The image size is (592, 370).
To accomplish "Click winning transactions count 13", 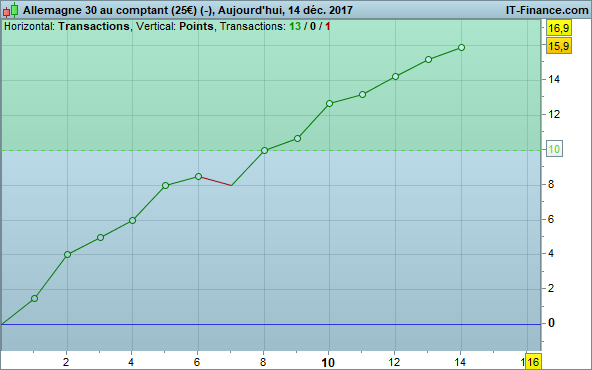I will [295, 26].
